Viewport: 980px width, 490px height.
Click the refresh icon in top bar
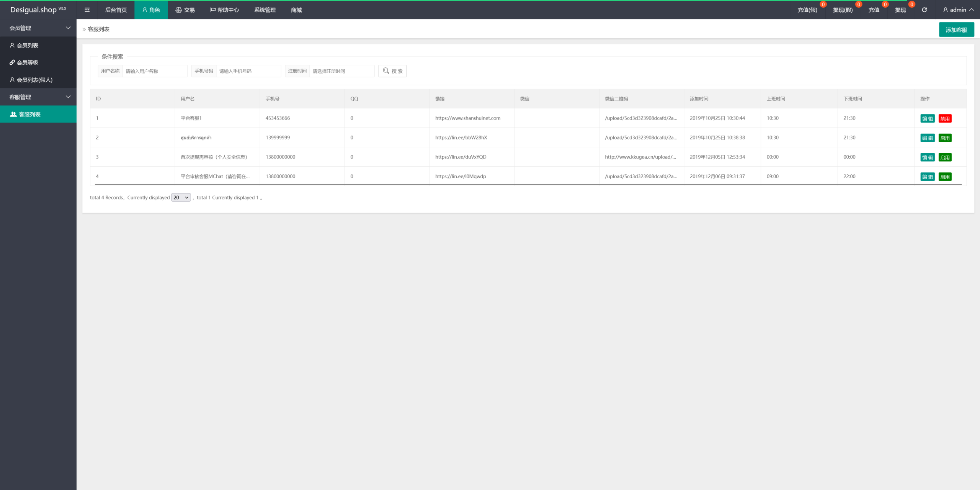tap(924, 10)
